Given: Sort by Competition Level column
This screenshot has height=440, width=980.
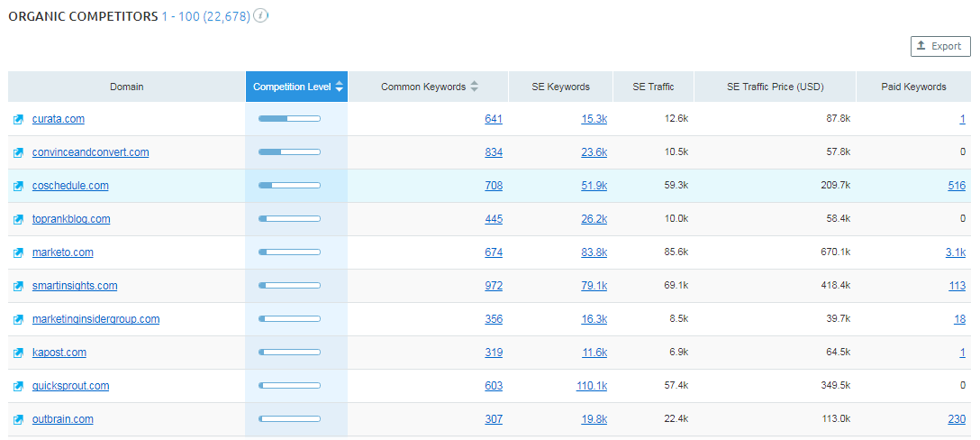Looking at the screenshot, I should 296,87.
